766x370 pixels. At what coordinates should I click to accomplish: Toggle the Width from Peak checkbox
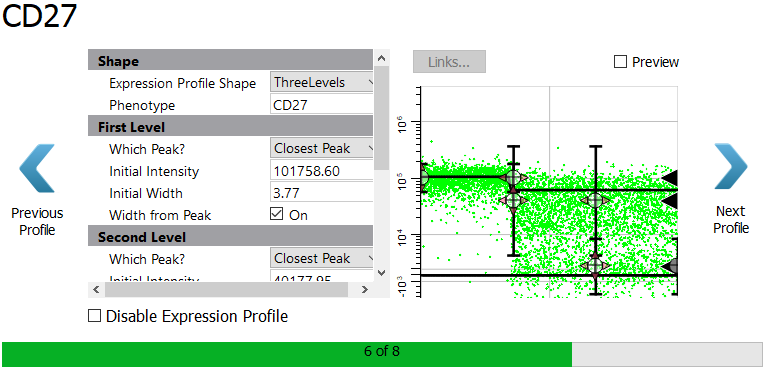[x=277, y=215]
